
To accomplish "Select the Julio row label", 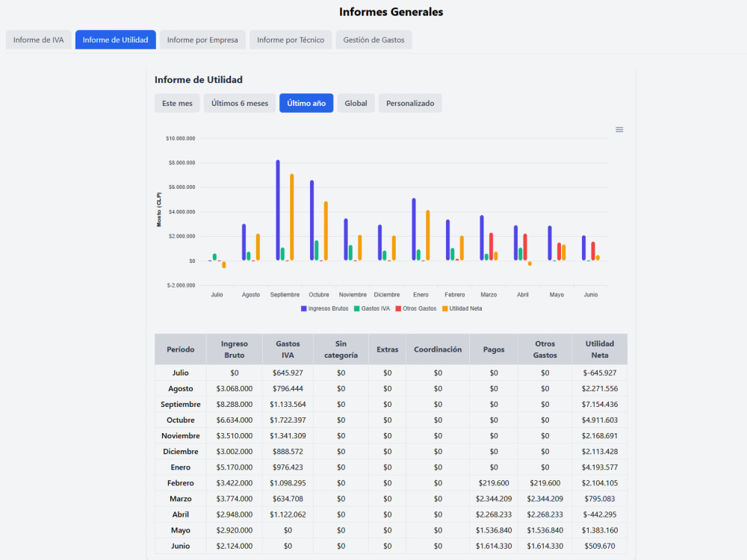I will point(181,373).
